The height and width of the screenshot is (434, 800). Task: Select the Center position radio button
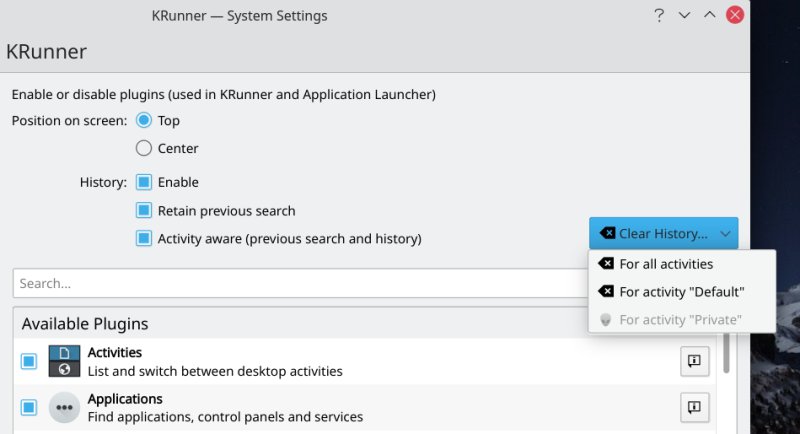143,148
